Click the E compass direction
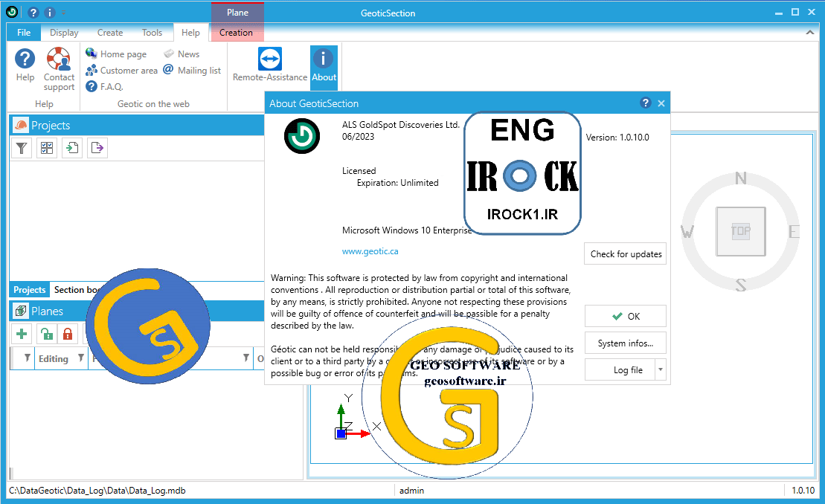This screenshot has width=825, height=504. coord(794,231)
